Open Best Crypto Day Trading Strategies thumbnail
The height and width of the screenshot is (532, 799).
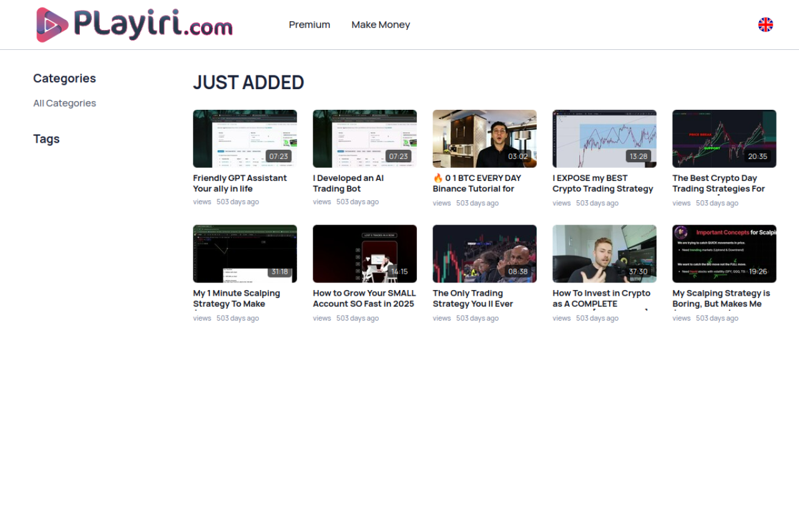point(724,138)
